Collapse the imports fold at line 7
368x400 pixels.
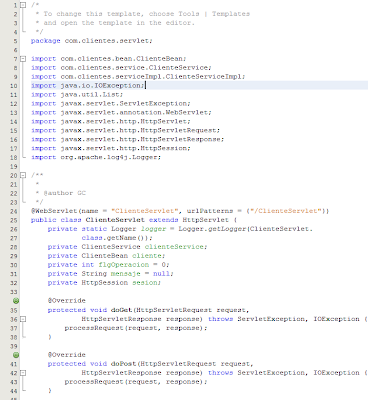tap(23, 59)
